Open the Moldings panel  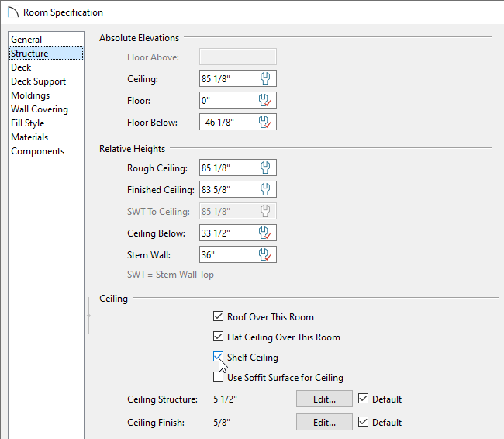click(x=30, y=95)
